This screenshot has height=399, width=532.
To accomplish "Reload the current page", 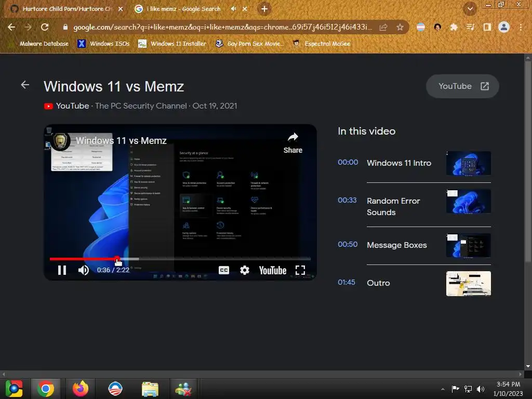I will point(45,27).
